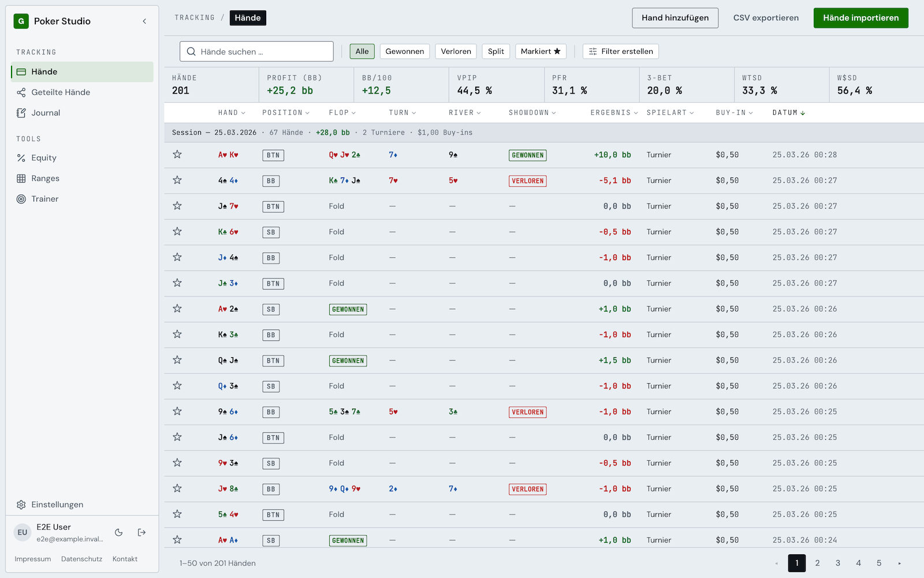Star the K♠ 3♣ hand row
This screenshot has width=924, height=578.
pyautogui.click(x=177, y=335)
